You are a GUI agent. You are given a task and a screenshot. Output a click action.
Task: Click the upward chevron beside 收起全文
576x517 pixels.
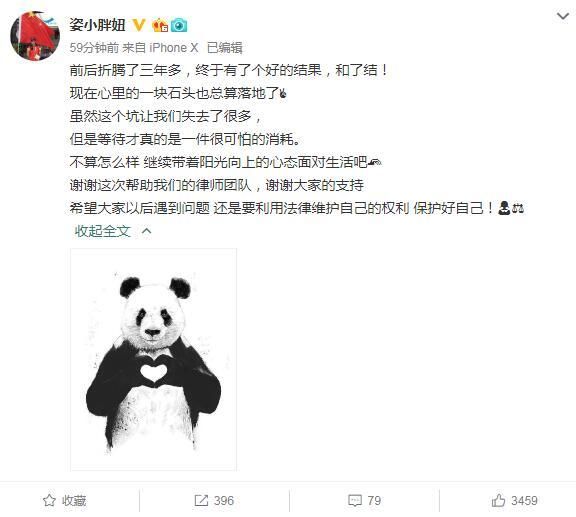click(x=146, y=231)
